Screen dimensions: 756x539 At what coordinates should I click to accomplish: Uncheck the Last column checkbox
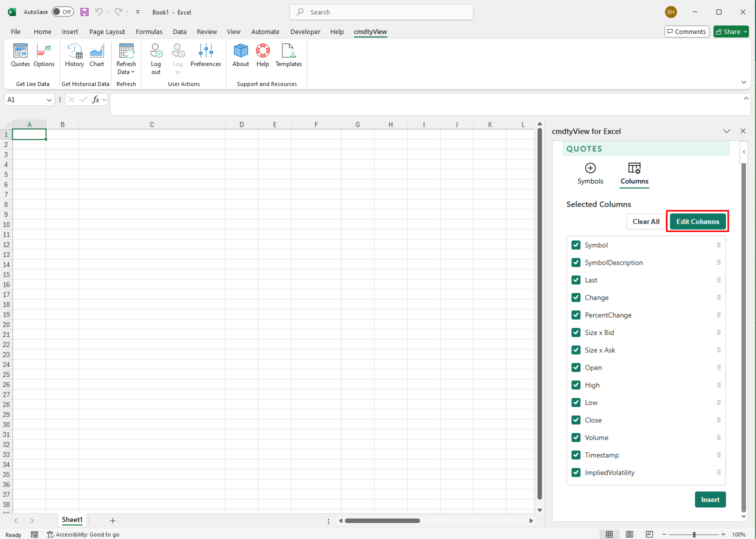click(x=576, y=280)
